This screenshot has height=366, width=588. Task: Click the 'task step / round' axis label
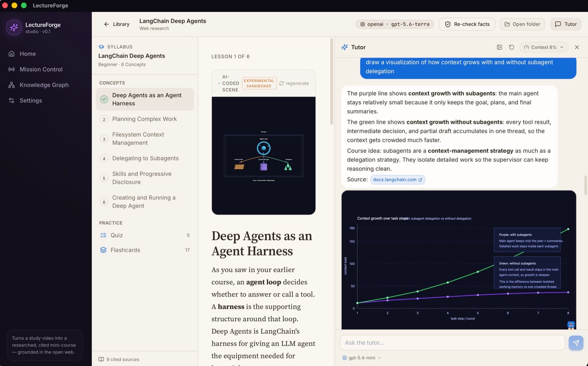(x=463, y=318)
